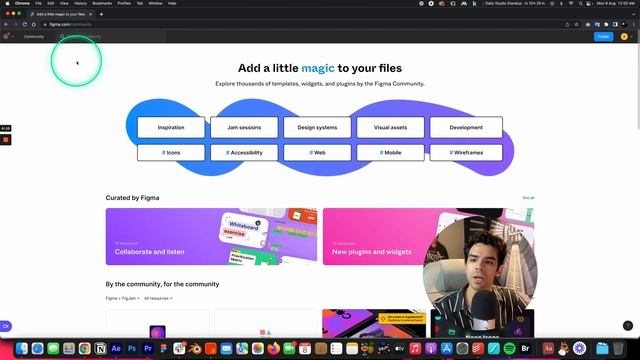Open the Jam sessions category
Image resolution: width=640 pixels, height=360 pixels.
coord(244,127)
